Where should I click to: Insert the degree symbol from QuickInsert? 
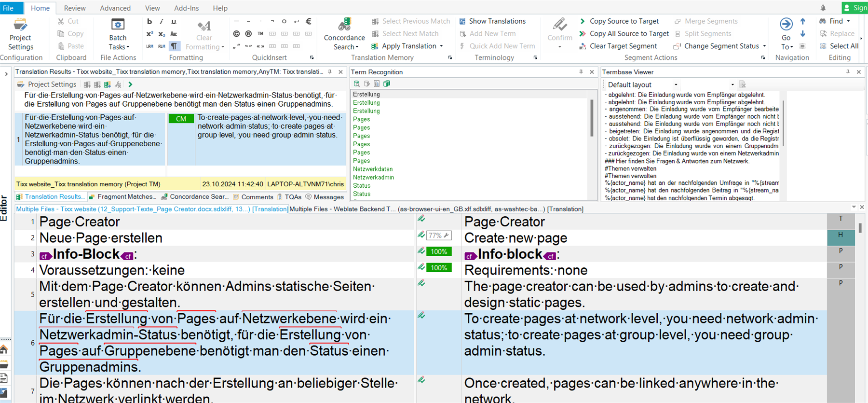[x=284, y=21]
